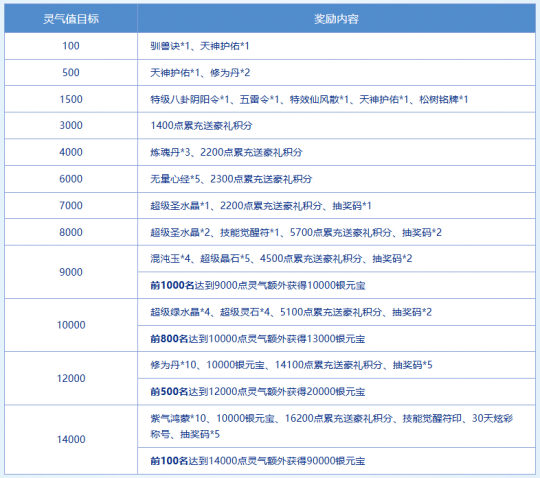Screen dimensions: 540x478
Task: Select the 100 target value cell
Action: [71, 46]
